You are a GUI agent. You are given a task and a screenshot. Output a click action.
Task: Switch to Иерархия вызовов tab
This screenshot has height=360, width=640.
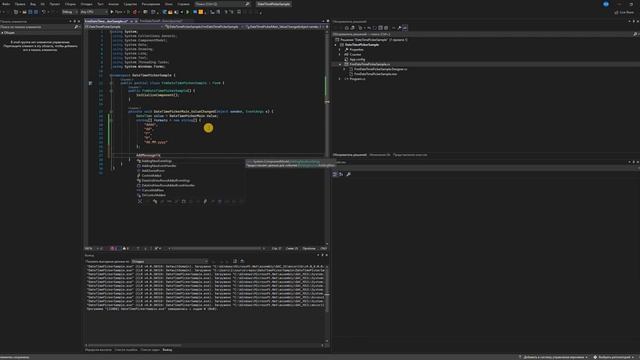click(98, 350)
